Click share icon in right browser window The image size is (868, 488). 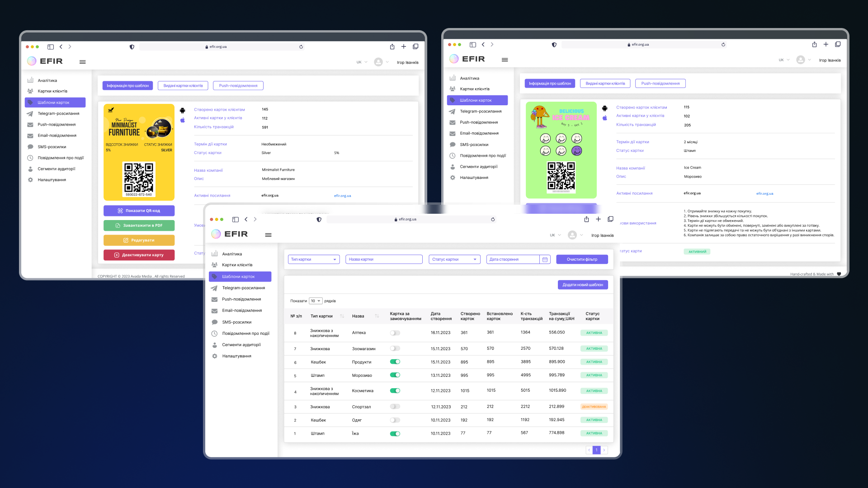click(814, 44)
